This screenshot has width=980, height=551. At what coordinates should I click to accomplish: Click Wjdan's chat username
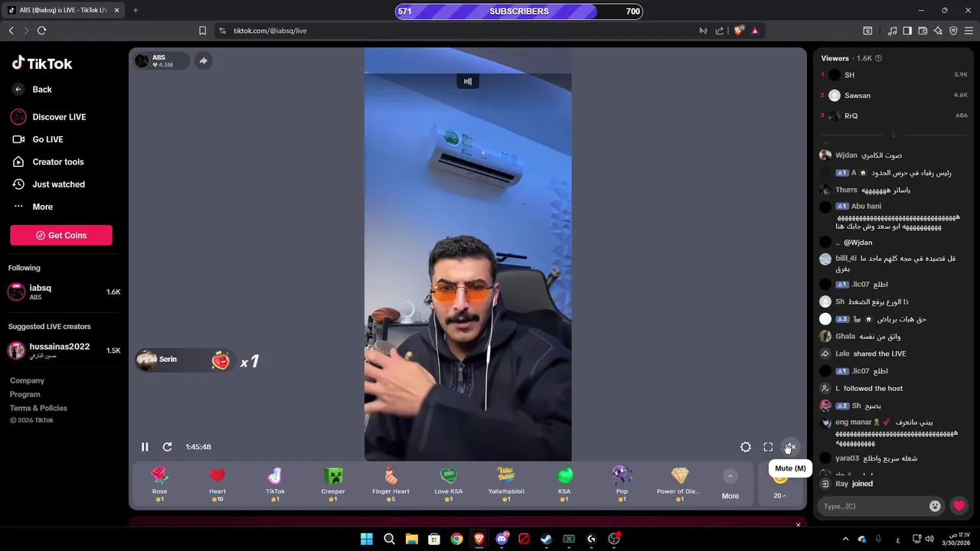pos(846,155)
